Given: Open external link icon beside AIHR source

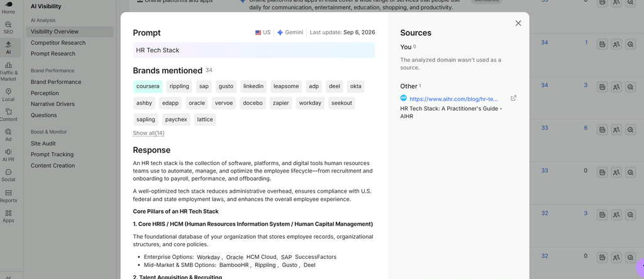Looking at the screenshot, I should (513, 98).
